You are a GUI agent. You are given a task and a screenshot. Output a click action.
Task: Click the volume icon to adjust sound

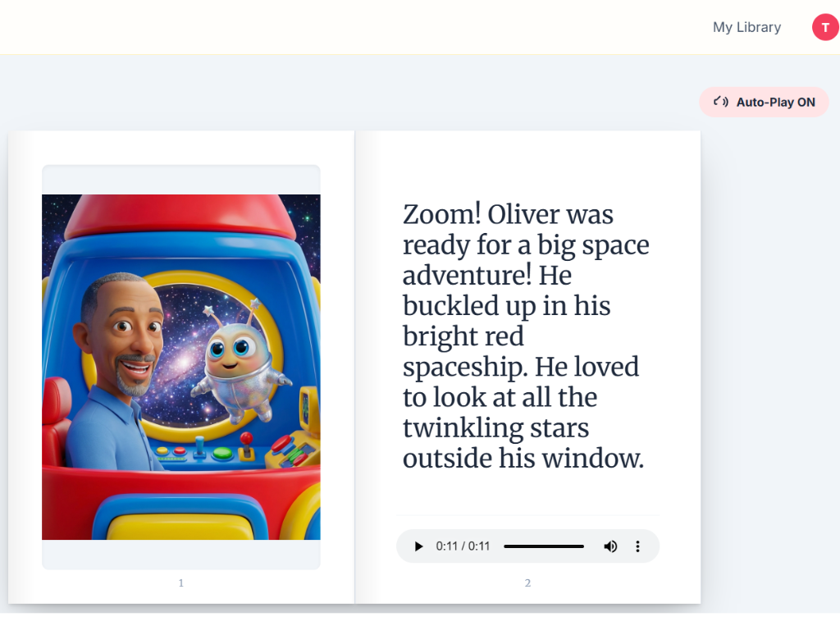point(610,546)
